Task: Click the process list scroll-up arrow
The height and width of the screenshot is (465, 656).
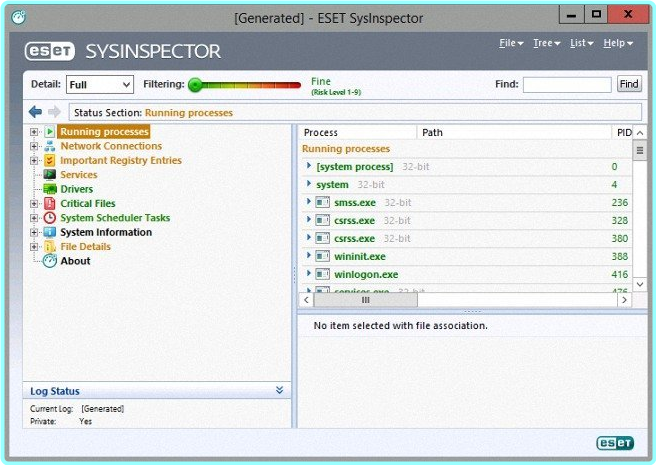Action: coord(640,133)
